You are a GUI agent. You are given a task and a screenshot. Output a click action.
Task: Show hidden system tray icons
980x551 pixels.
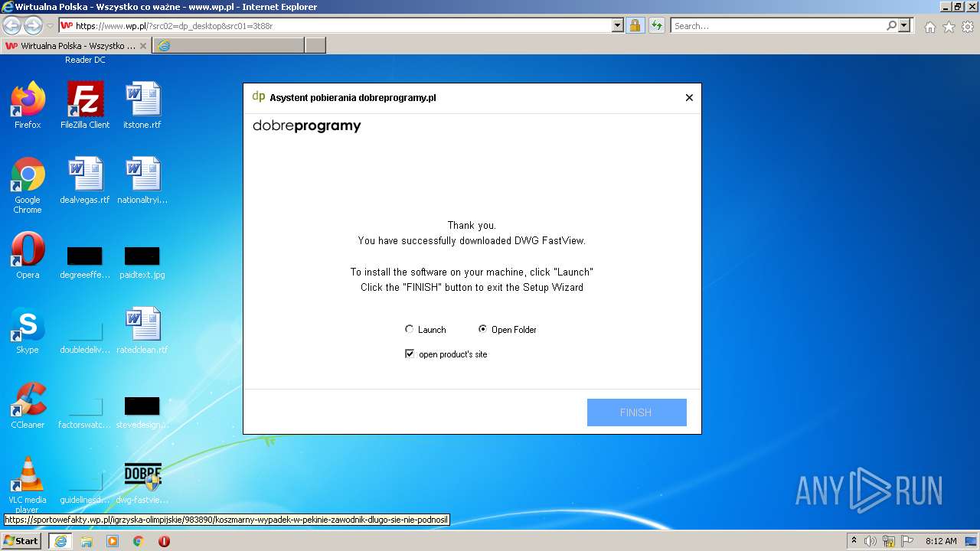point(854,541)
